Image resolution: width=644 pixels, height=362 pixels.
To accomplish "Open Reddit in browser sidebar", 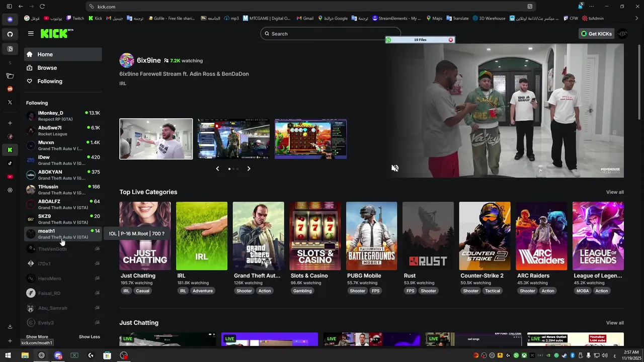I will [x=10, y=89].
